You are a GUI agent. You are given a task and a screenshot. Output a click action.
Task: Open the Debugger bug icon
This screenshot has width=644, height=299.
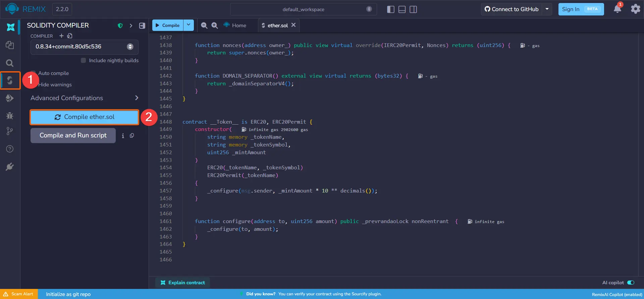(10, 116)
